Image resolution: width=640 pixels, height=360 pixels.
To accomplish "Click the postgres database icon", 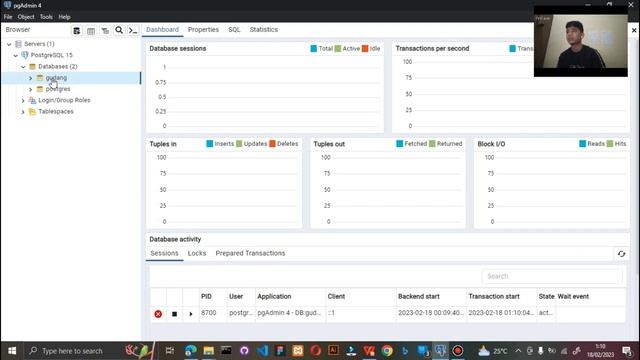I will (40, 89).
